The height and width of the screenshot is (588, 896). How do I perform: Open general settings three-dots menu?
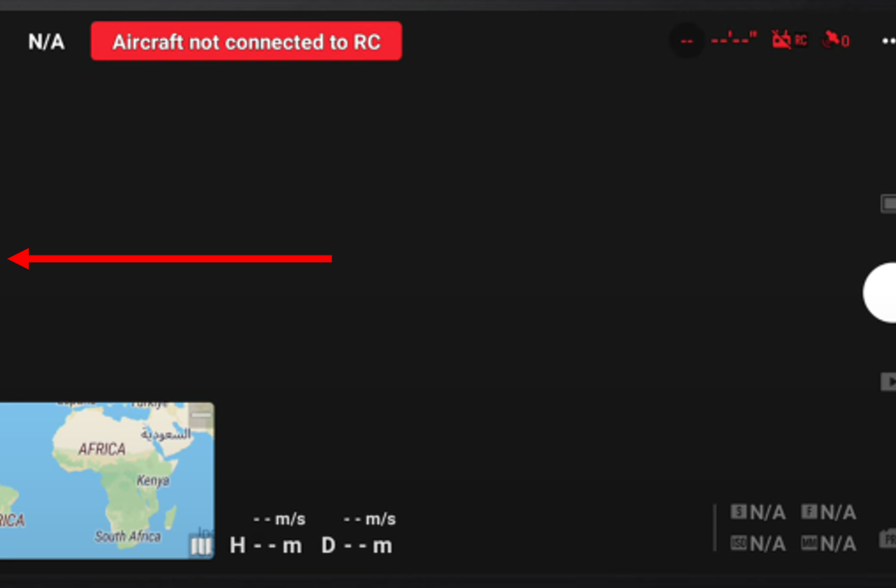888,41
